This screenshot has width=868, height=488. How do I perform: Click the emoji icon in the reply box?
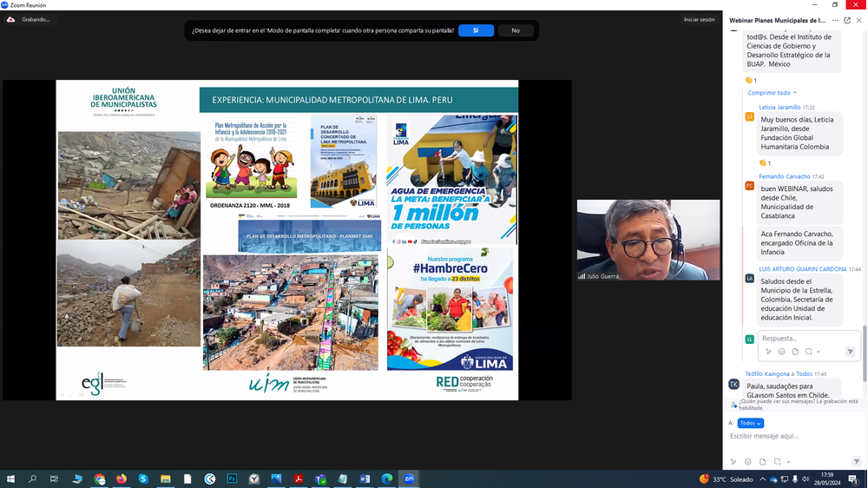tap(782, 352)
